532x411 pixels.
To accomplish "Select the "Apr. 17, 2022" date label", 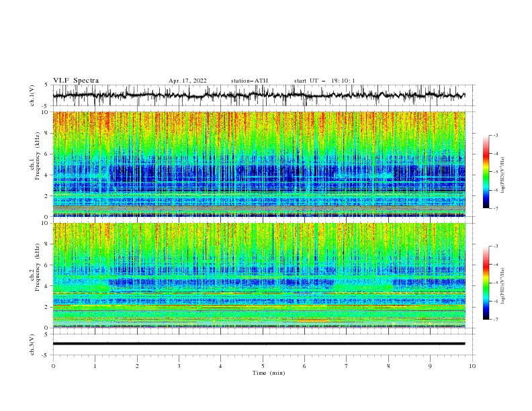I will pyautogui.click(x=187, y=81).
